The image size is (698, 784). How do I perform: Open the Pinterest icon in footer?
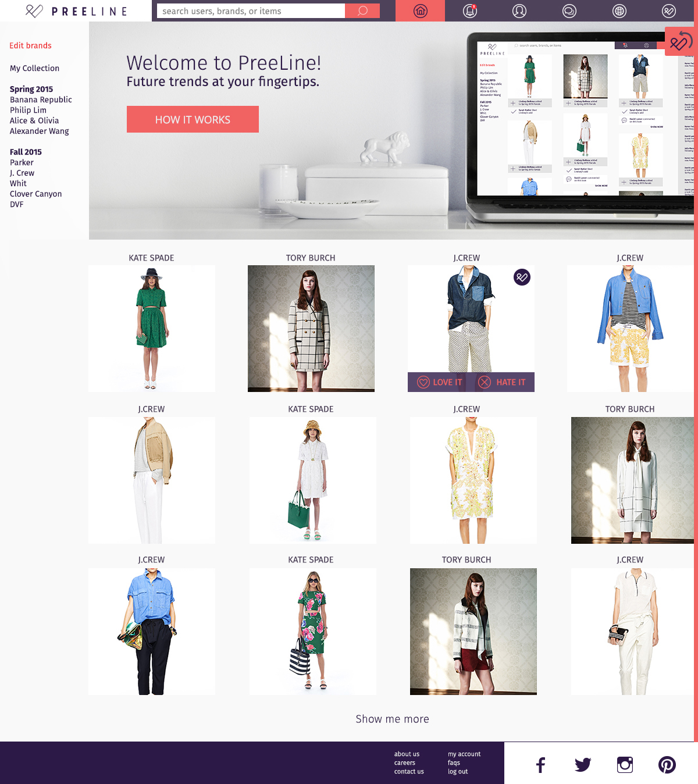click(x=667, y=765)
